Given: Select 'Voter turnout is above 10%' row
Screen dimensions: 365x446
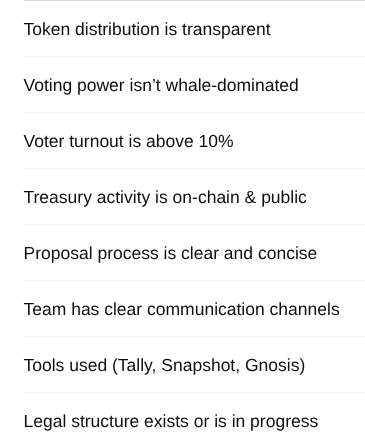Looking at the screenshot, I should 194,141.
